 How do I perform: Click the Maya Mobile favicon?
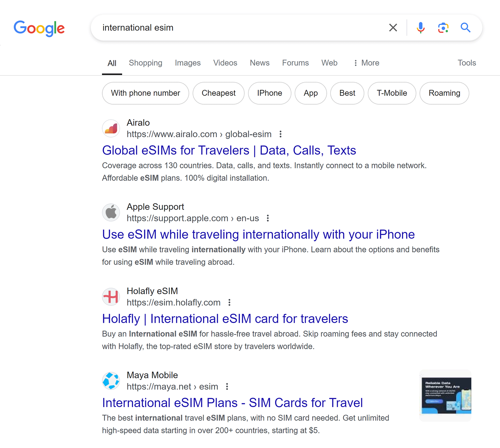pyautogui.click(x=111, y=381)
